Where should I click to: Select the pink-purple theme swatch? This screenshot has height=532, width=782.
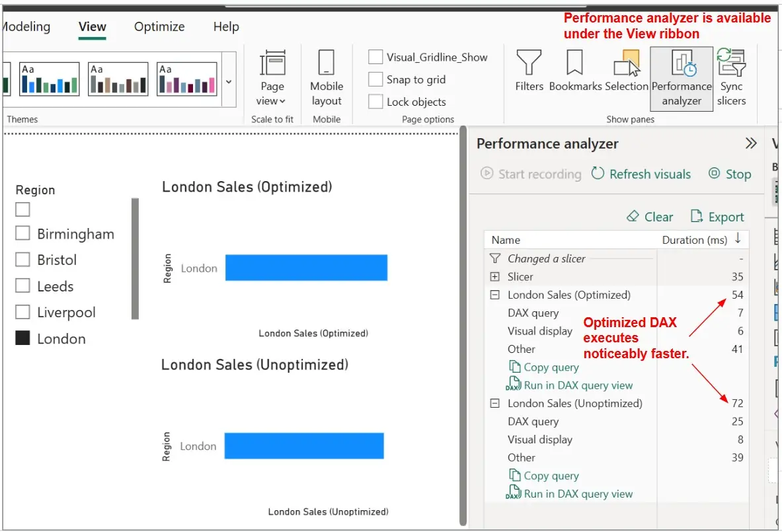pos(186,79)
